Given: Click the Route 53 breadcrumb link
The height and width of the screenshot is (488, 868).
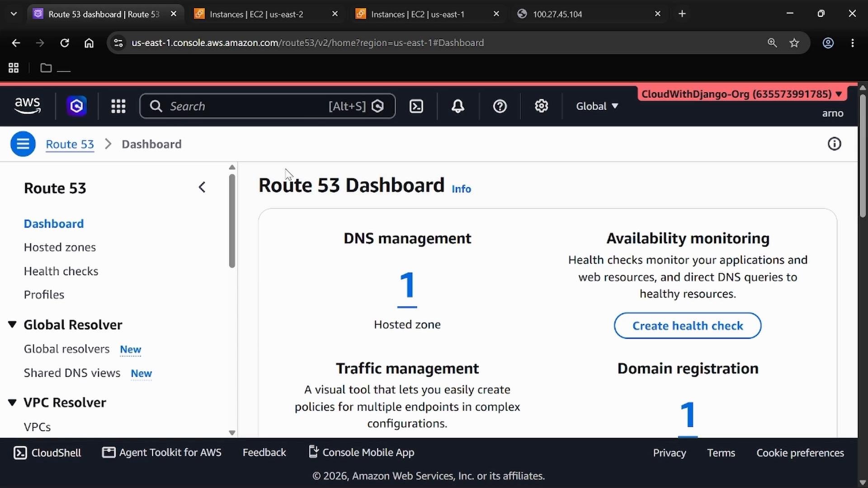Looking at the screenshot, I should coord(70,144).
